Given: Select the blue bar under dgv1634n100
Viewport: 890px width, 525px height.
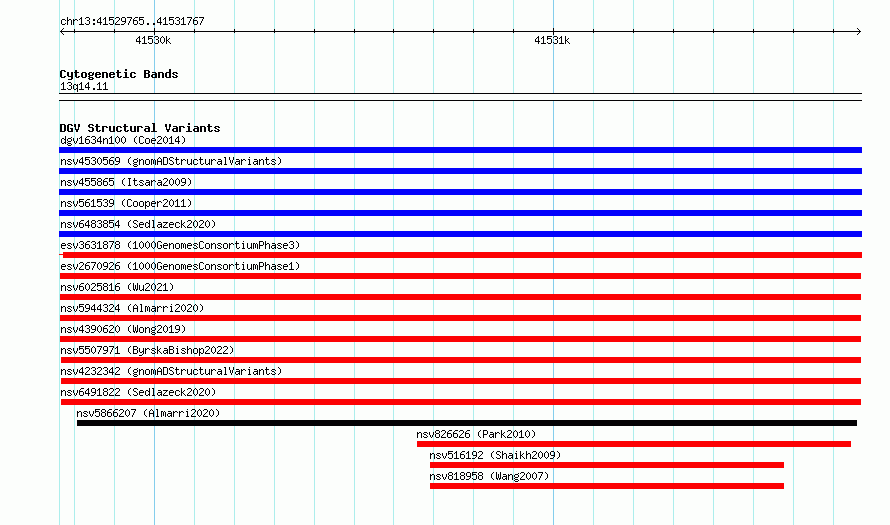Looking at the screenshot, I should tap(460, 150).
